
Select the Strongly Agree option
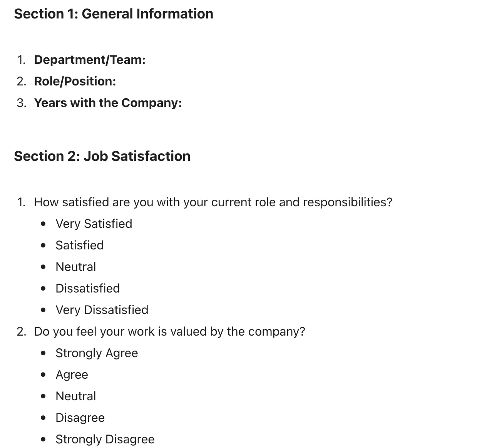97,353
